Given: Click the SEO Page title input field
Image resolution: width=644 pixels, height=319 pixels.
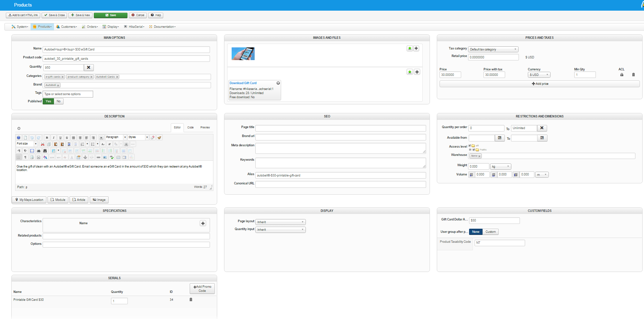Looking at the screenshot, I should coord(341,128).
